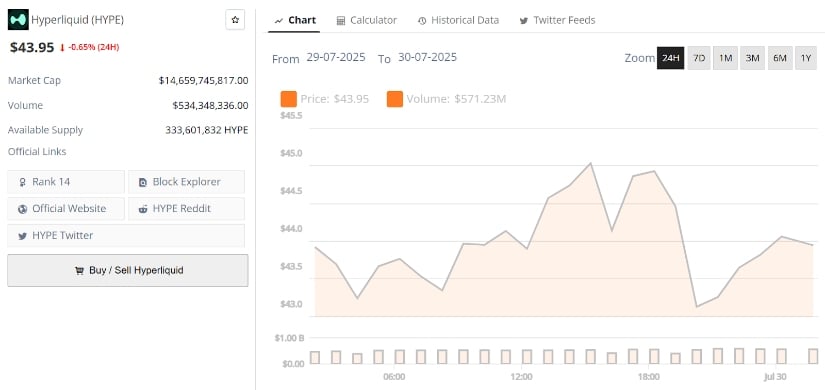Click the Twitter bird icon beside HYPE Twitter
The width and height of the screenshot is (825, 390).
tap(22, 236)
